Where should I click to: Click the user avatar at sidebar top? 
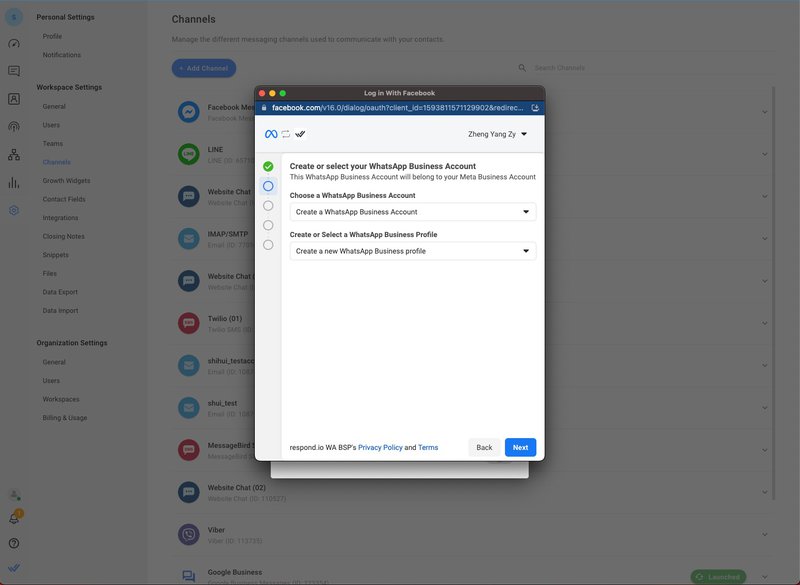[x=14, y=17]
